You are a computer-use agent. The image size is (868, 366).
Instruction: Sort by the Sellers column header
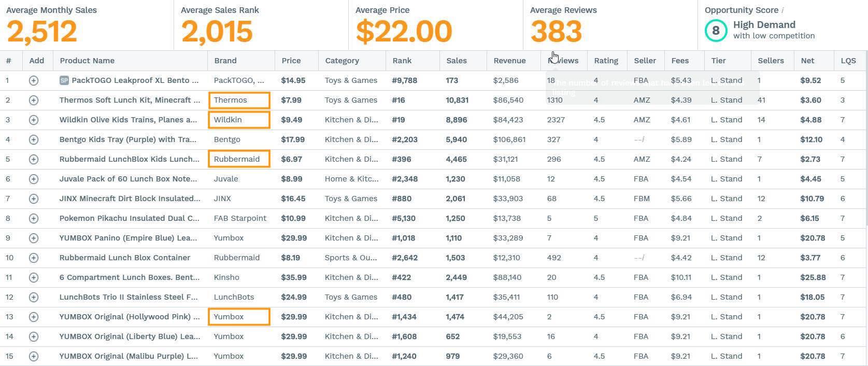click(x=771, y=61)
